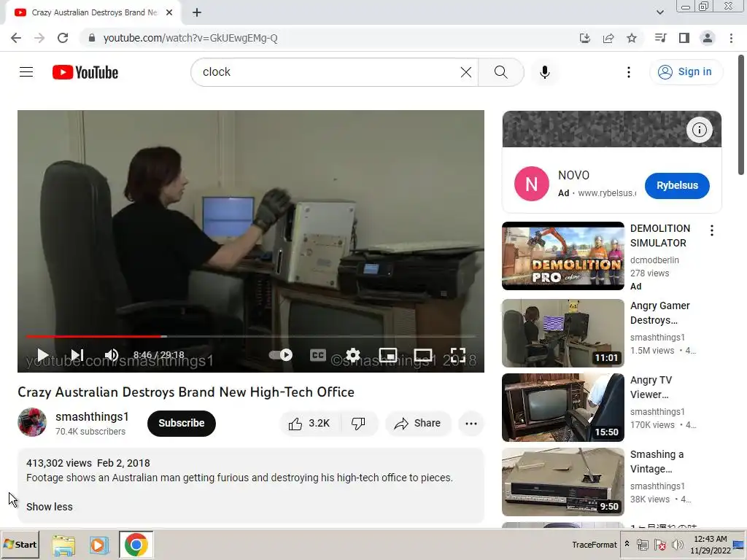Open the NOVO ad avatar
747x560 pixels.
click(531, 184)
